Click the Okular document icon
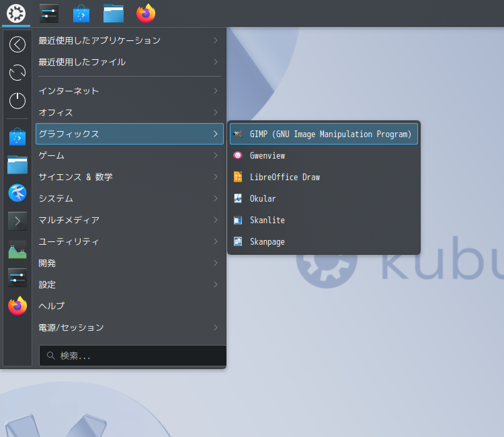Viewport: 504px width, 437px height. 238,198
